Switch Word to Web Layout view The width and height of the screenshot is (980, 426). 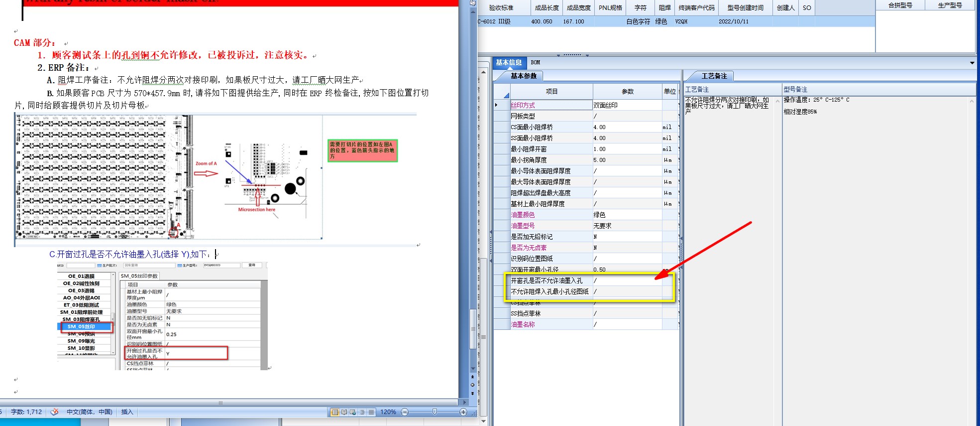[x=353, y=412]
